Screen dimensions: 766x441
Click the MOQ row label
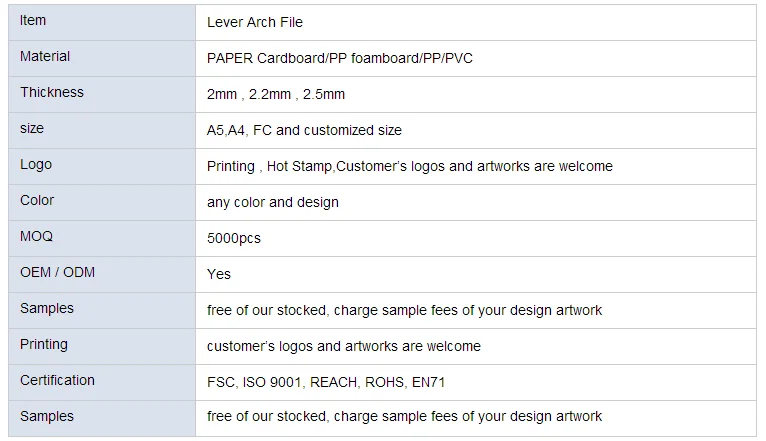coord(36,237)
